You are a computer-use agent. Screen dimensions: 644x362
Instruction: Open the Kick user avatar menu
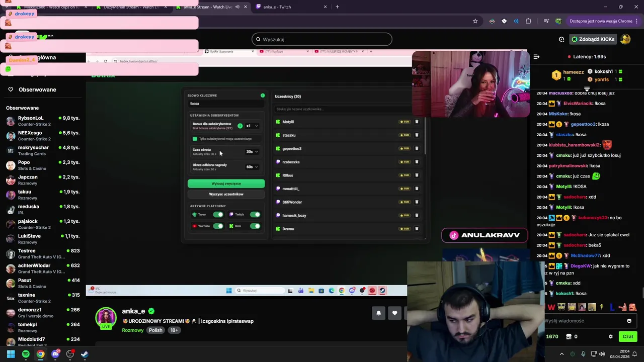click(x=625, y=39)
